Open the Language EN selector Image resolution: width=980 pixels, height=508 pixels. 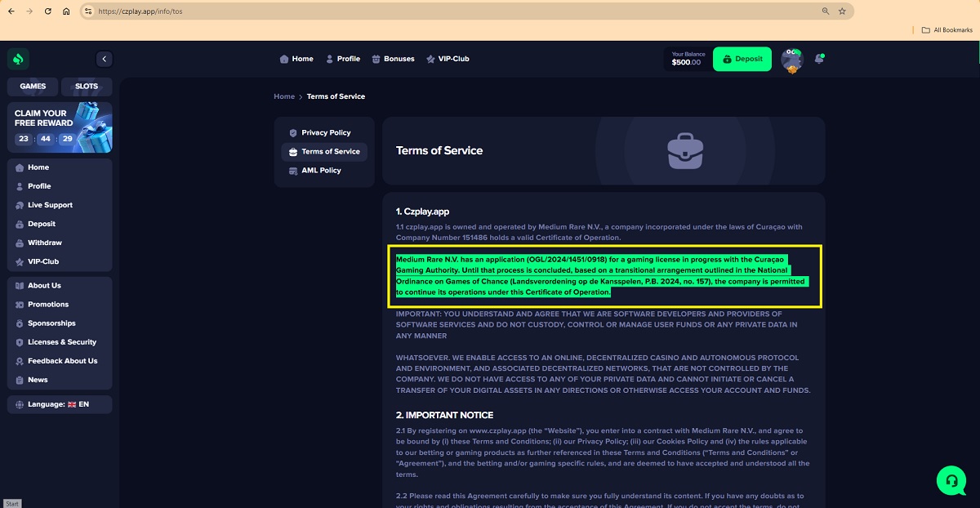[60, 404]
